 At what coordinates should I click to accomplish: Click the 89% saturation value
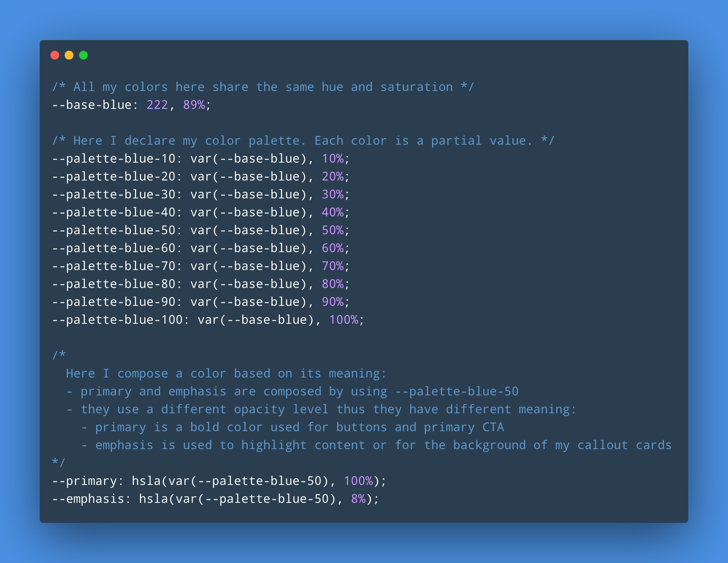[x=194, y=105]
